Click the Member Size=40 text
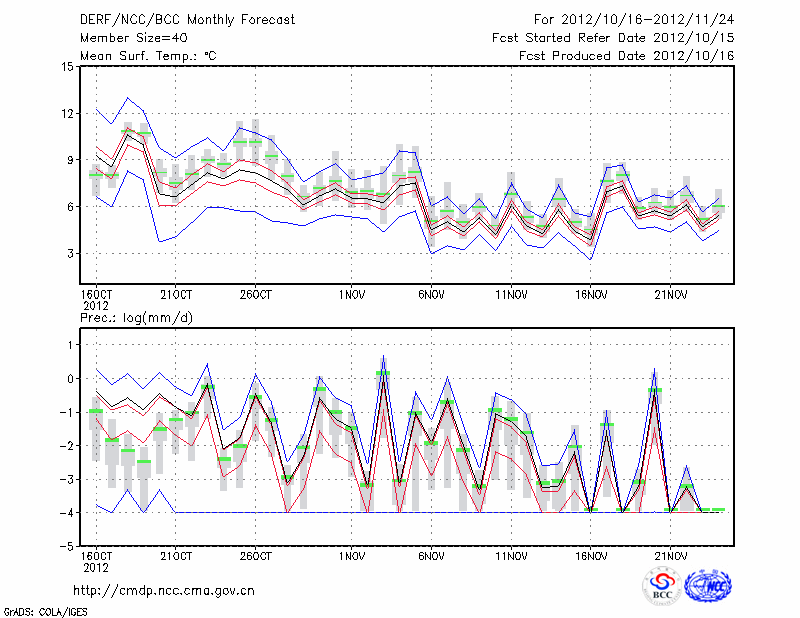The image size is (800, 618). [127, 38]
